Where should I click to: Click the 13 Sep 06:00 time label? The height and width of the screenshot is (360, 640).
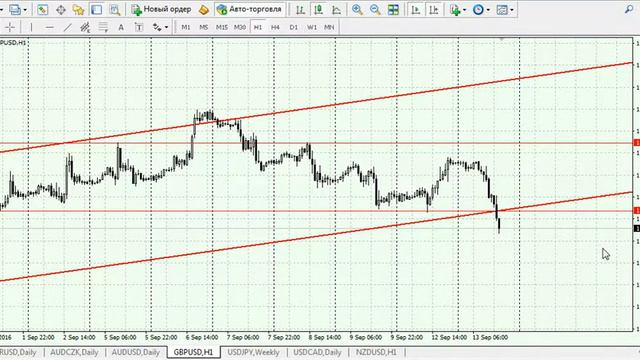click(x=490, y=338)
